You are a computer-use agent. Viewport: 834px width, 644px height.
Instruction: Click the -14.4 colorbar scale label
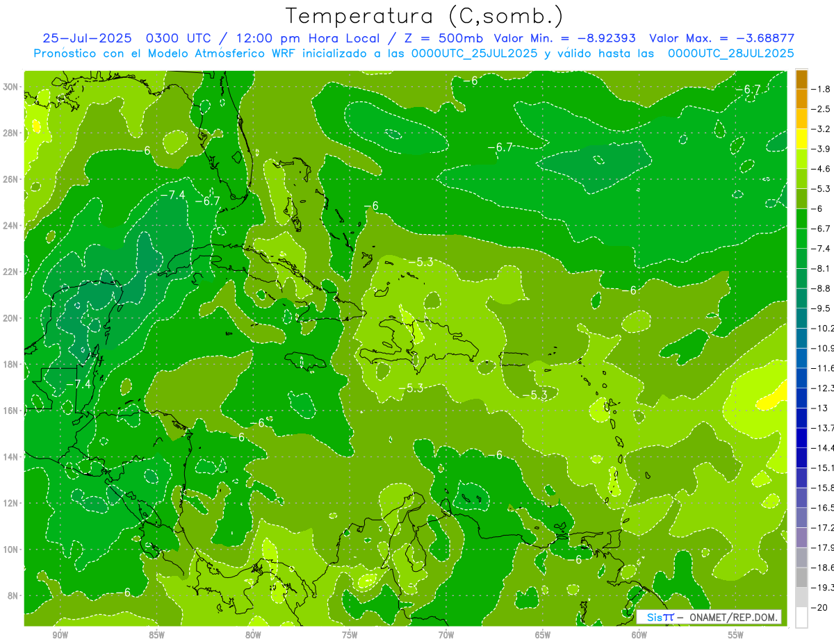[822, 447]
